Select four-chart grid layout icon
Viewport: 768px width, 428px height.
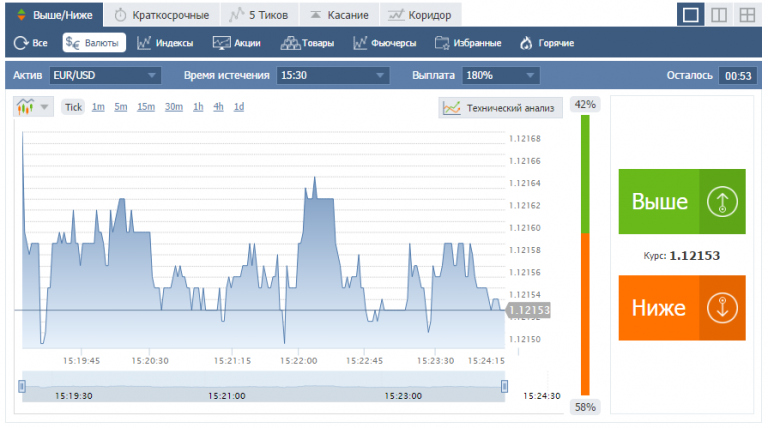747,15
